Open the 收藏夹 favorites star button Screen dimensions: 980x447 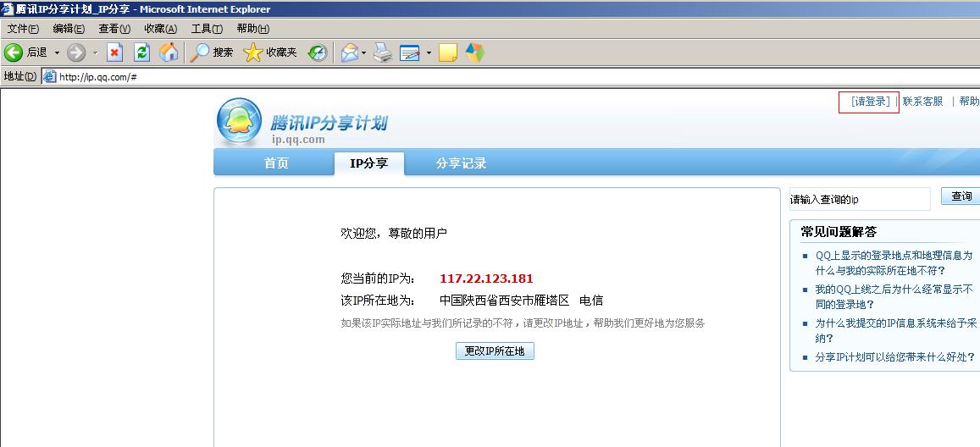click(270, 53)
